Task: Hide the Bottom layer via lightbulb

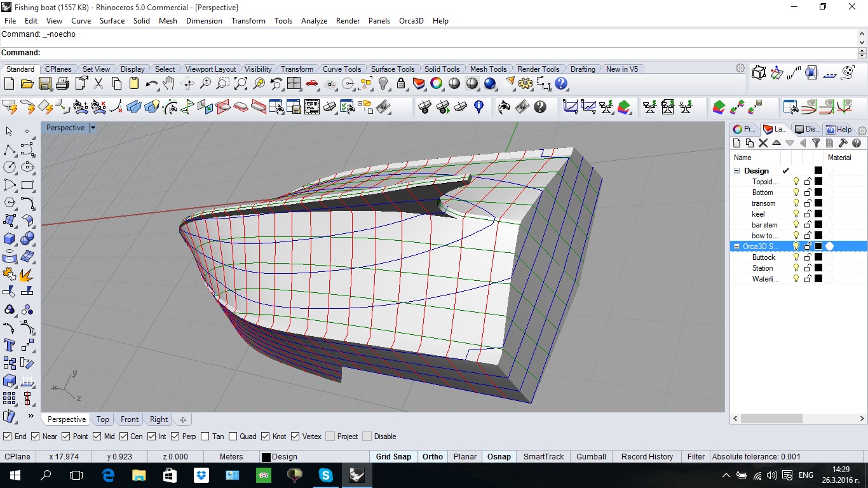Action: 796,193
